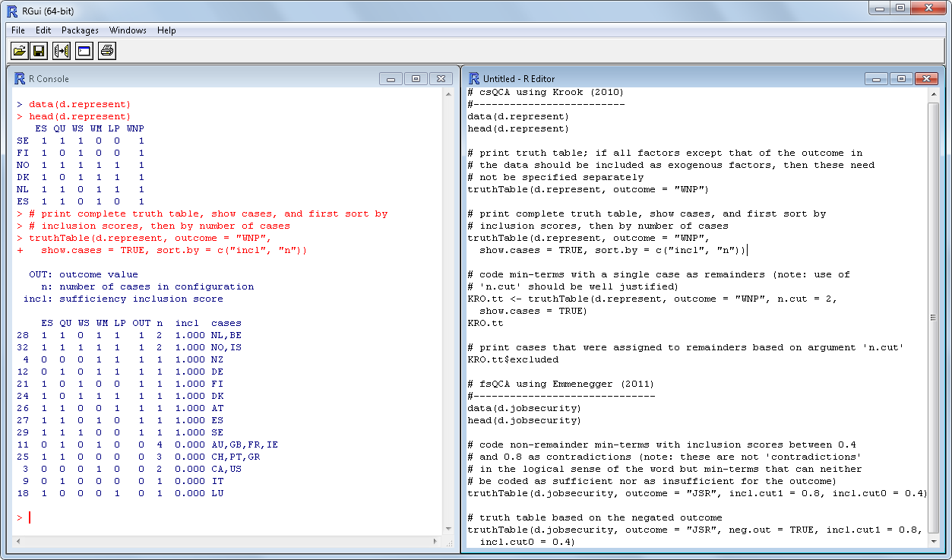Click the Print toolbar icon
The image size is (952, 560).
tap(106, 51)
